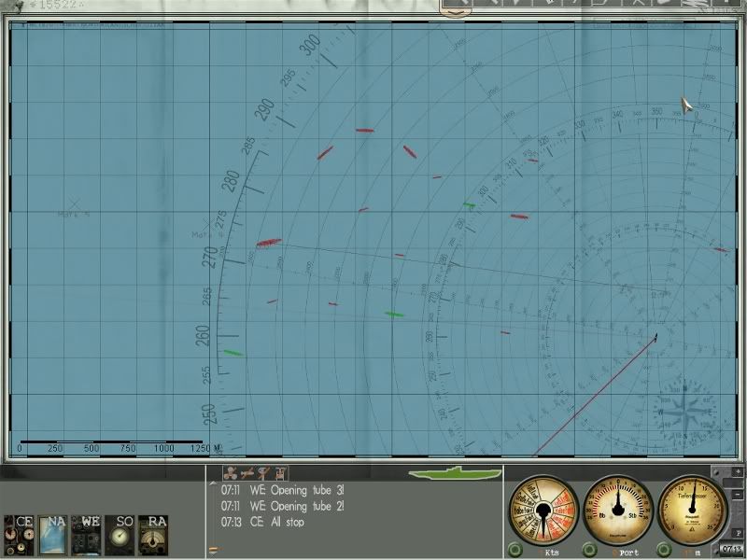The image size is (747, 560).
Task: Toggle green button under the Kts telegraph
Action: [x=514, y=551]
